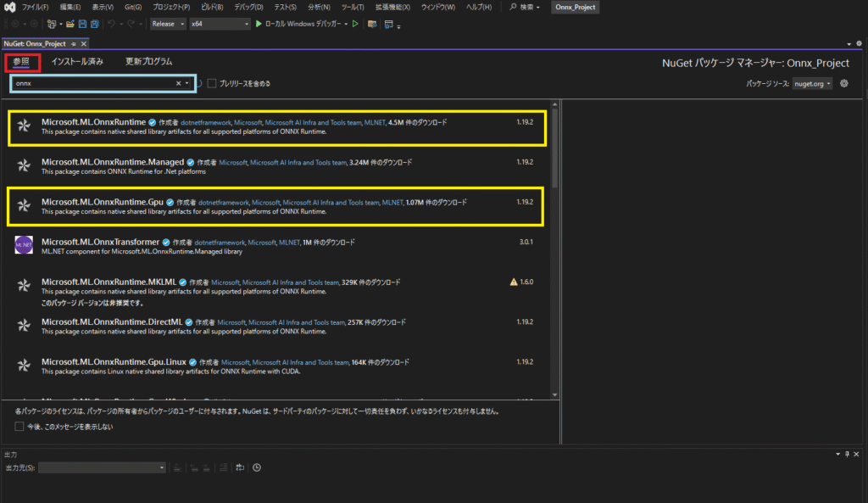Click the Microsoft.ML.OnnxTransformer ML.NET package icon

24,244
